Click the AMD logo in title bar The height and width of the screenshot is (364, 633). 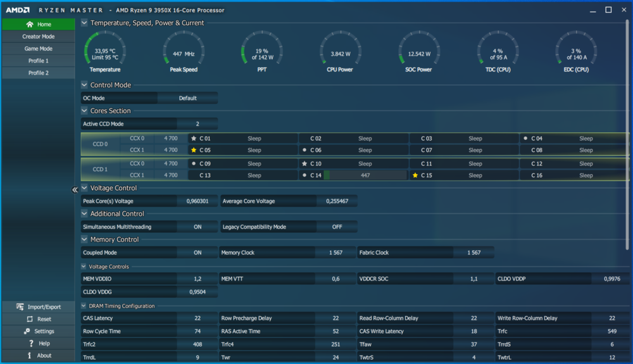[x=17, y=10]
